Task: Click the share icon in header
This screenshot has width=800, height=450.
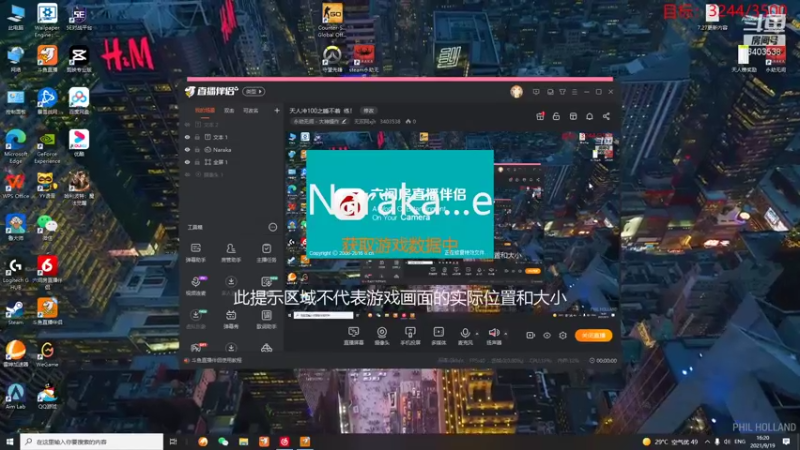Action: 606,116
